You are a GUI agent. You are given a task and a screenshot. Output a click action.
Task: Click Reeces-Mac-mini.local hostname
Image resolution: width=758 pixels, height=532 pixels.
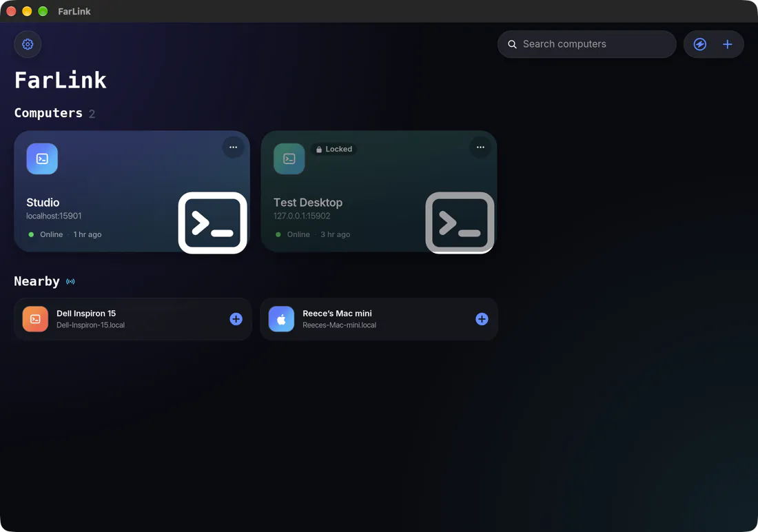click(x=339, y=325)
